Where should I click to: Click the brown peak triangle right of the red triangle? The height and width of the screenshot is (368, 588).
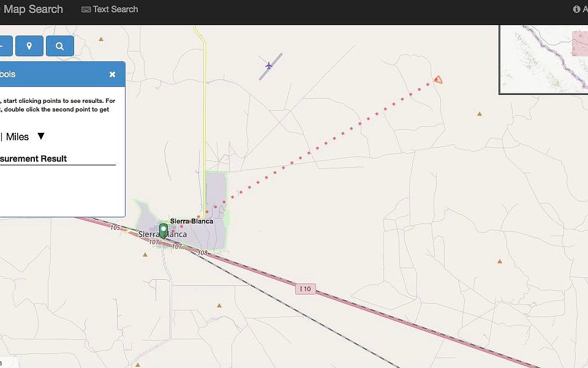tap(480, 113)
